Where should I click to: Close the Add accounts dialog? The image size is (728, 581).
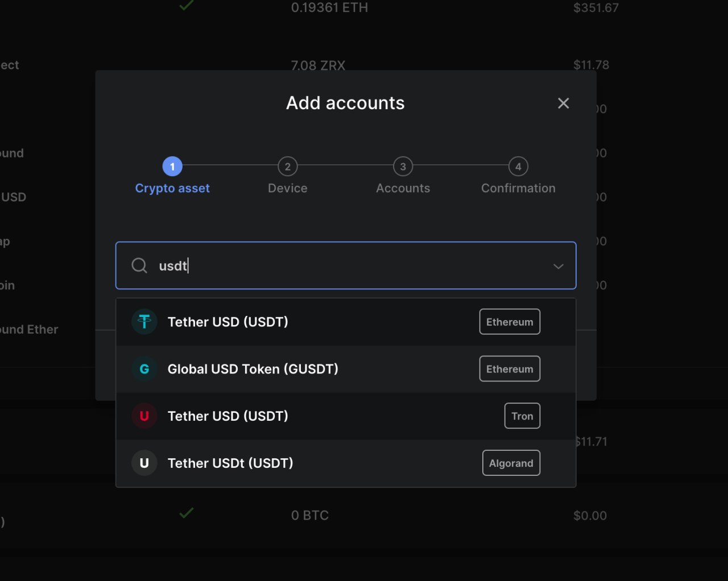point(563,103)
